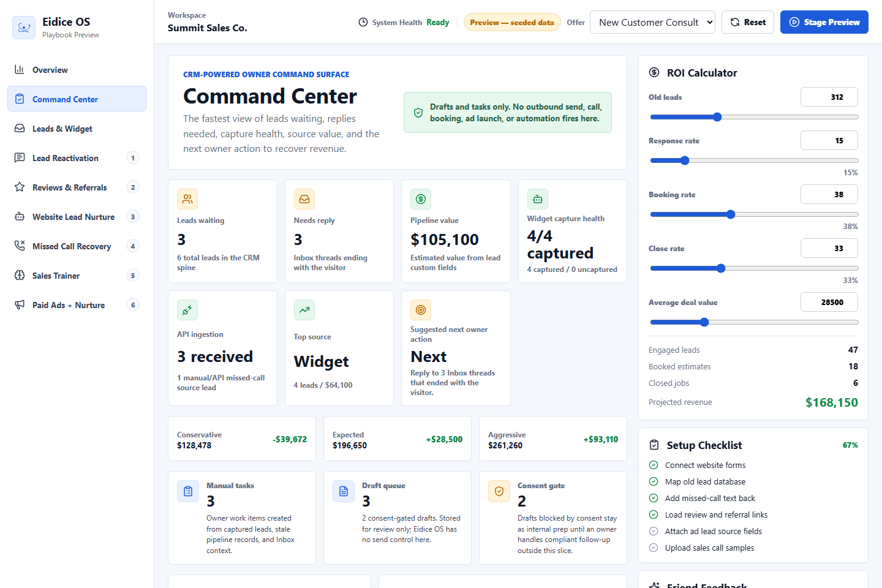The height and width of the screenshot is (588, 882).
Task: Click the Widget capture health bot icon
Action: tap(538, 199)
